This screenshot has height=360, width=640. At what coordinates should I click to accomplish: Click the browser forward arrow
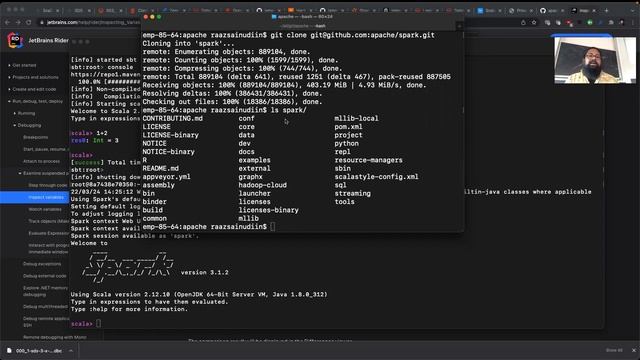point(18,22)
